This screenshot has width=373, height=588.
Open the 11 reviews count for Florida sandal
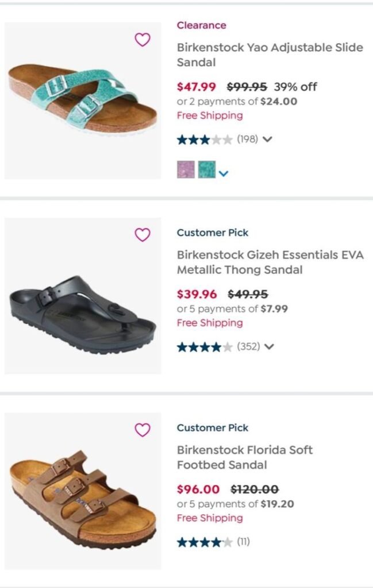click(243, 541)
